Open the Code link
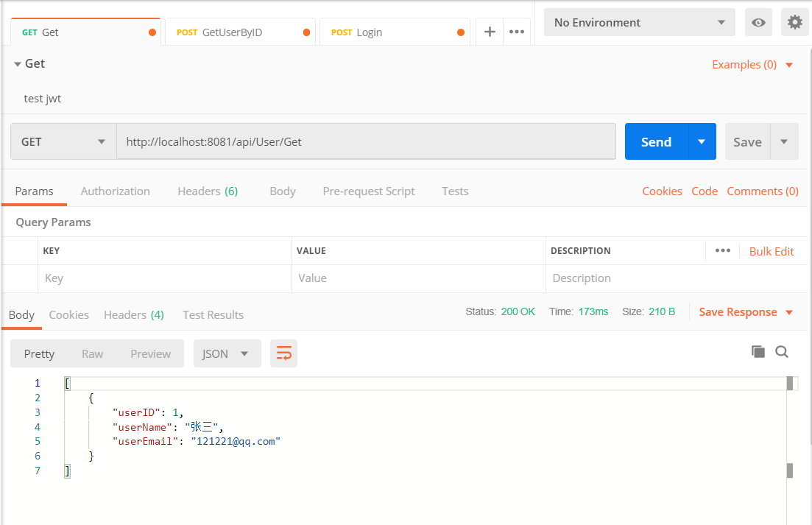The image size is (812, 525). (x=705, y=191)
